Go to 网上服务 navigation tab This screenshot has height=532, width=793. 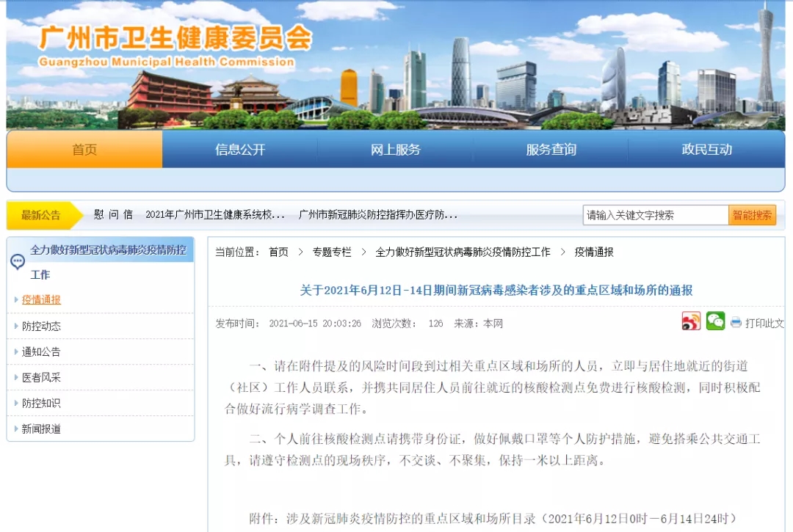click(x=396, y=150)
